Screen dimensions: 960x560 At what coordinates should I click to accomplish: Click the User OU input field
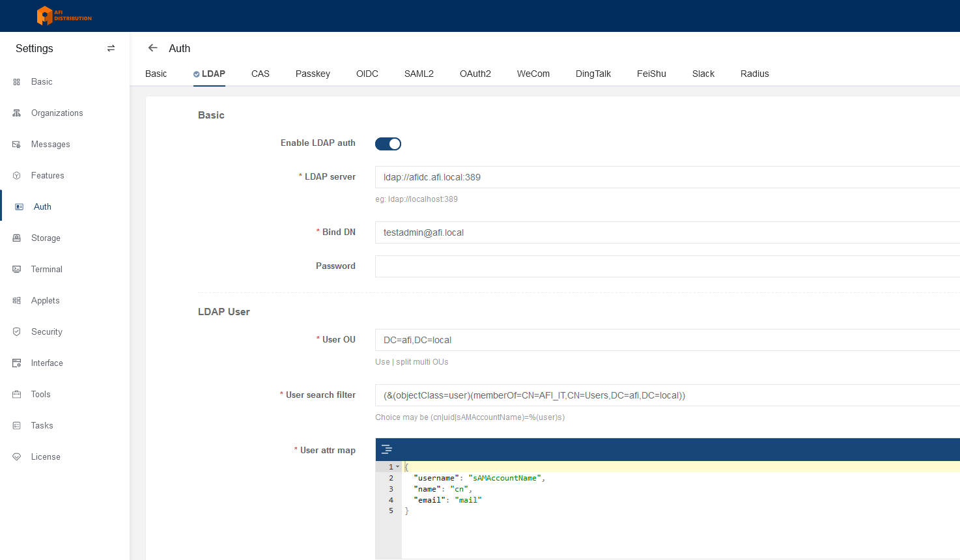click(668, 340)
